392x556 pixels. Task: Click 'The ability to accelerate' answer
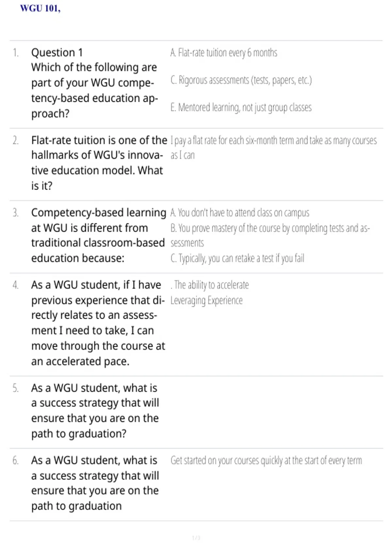click(210, 285)
